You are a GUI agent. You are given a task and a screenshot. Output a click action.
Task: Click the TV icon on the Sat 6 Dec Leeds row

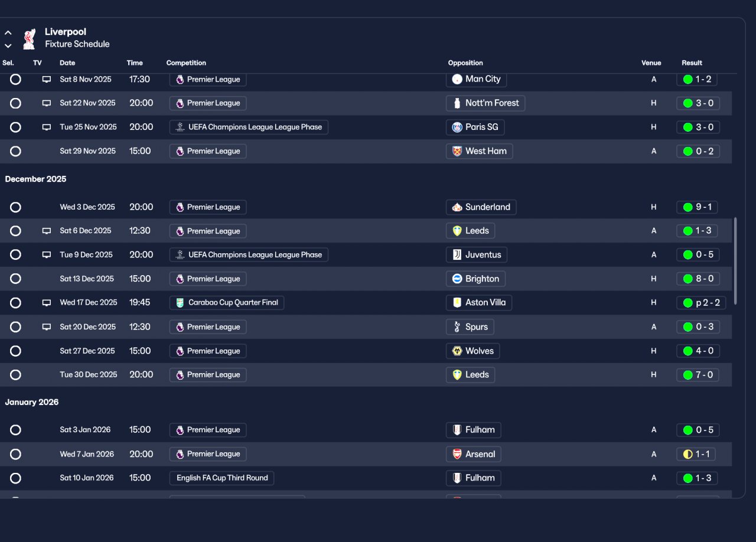click(x=47, y=231)
